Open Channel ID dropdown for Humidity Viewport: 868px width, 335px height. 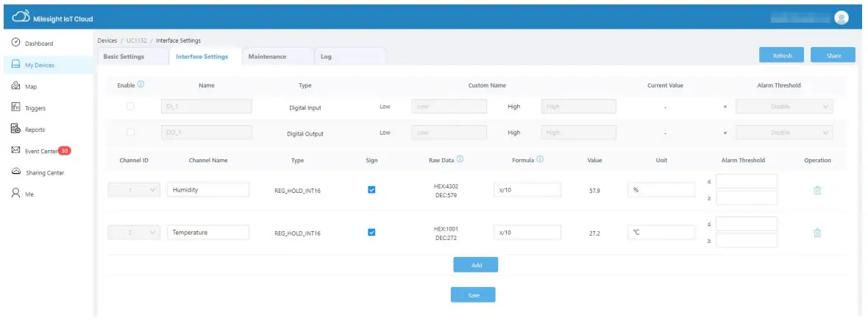[x=133, y=190]
